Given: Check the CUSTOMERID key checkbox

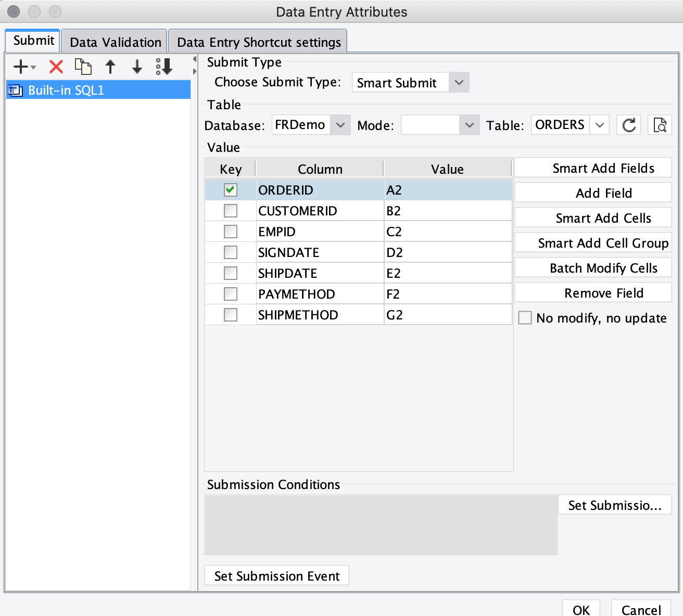Looking at the screenshot, I should pos(230,210).
